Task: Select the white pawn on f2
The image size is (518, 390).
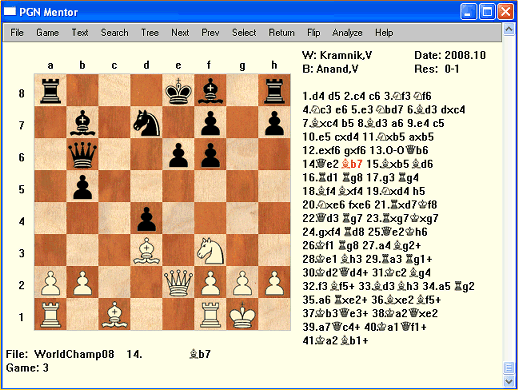Action: (210, 282)
